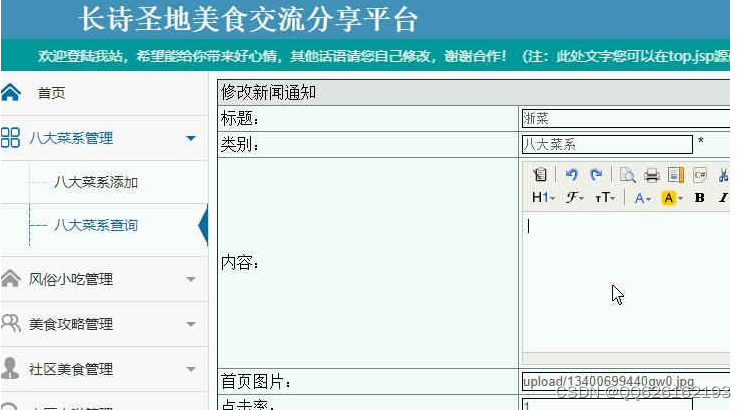Cut the selection with the scissors icon
Image resolution: width=746 pixels, height=410 pixels.
[724, 175]
